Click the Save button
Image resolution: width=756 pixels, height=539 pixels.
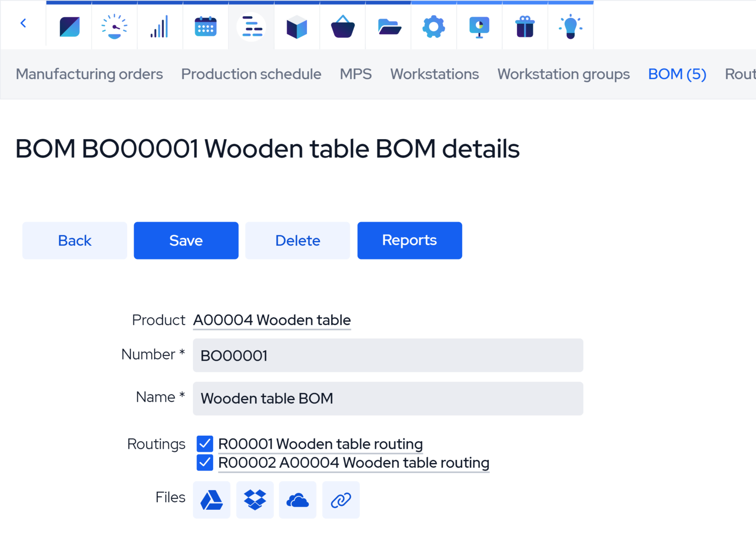[x=186, y=240]
